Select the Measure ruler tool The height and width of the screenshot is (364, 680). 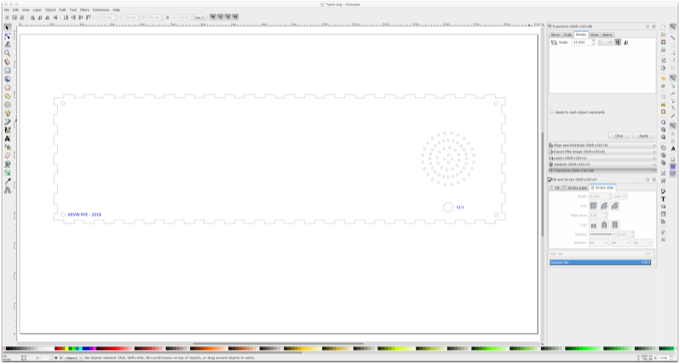click(7, 62)
